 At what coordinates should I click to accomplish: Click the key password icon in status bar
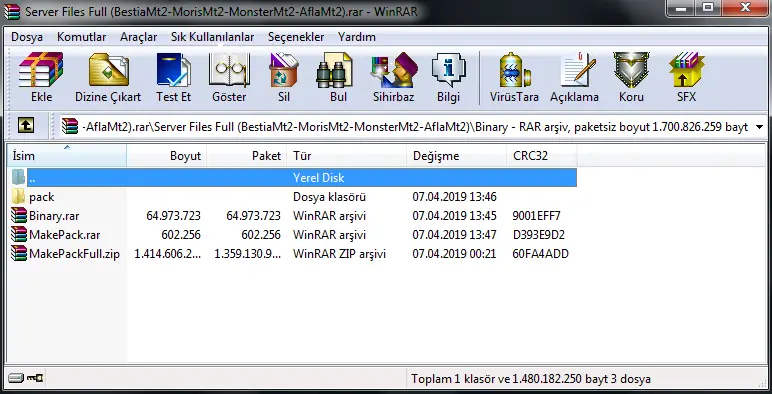pyautogui.click(x=34, y=378)
